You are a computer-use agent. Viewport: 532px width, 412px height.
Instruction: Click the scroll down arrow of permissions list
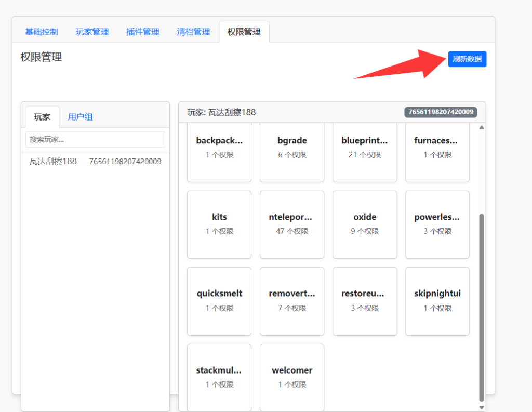pos(481,407)
